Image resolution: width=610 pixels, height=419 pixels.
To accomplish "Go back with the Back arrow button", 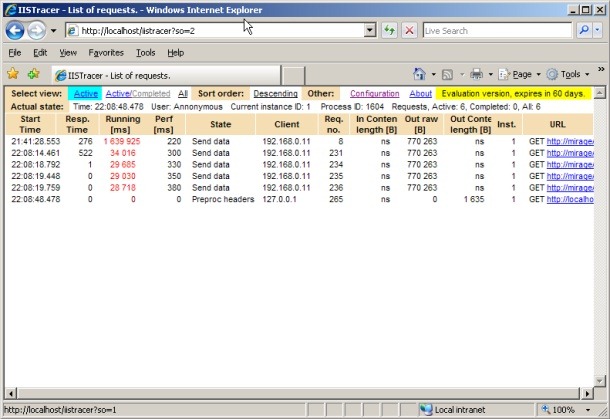I will [x=15, y=30].
